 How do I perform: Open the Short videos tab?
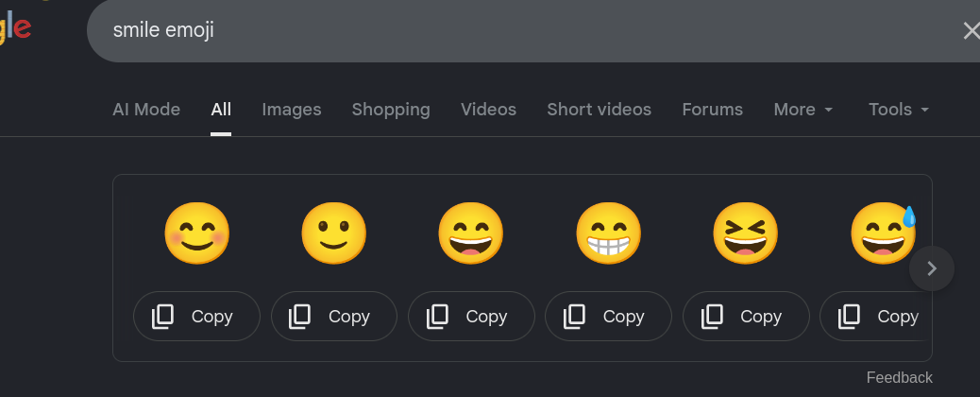599,110
